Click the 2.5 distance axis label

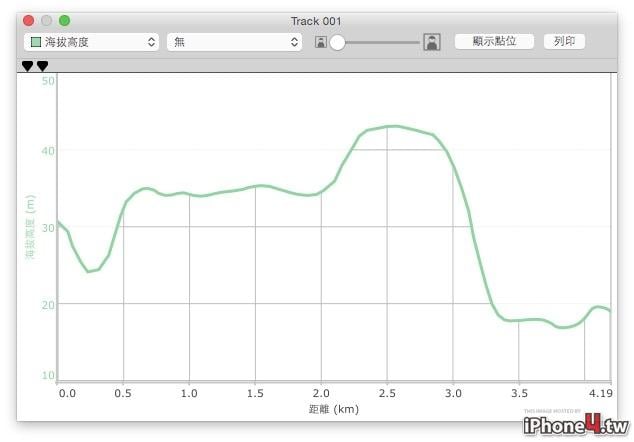(x=387, y=393)
